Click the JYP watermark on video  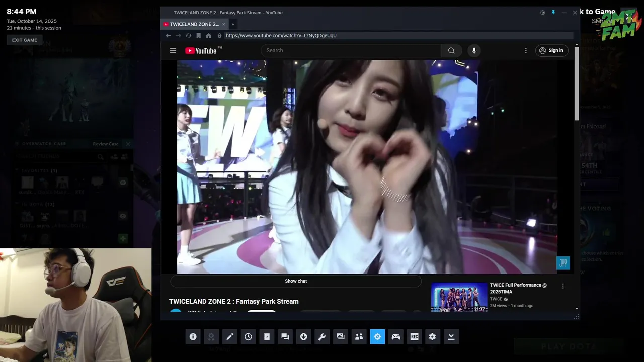coord(563,263)
